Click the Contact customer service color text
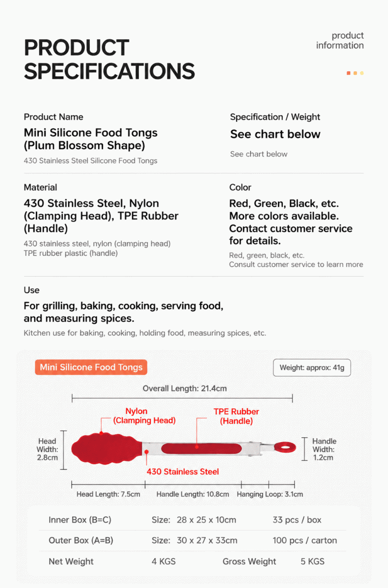 291,228
